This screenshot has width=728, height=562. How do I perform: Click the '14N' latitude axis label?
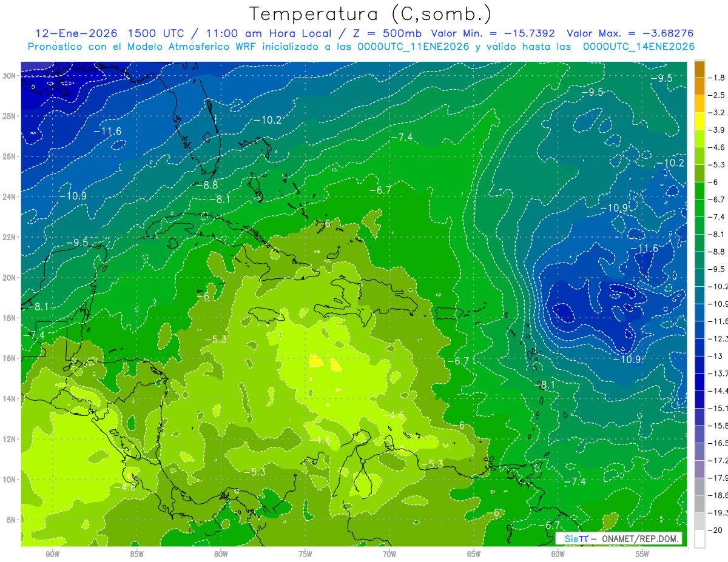pyautogui.click(x=10, y=399)
